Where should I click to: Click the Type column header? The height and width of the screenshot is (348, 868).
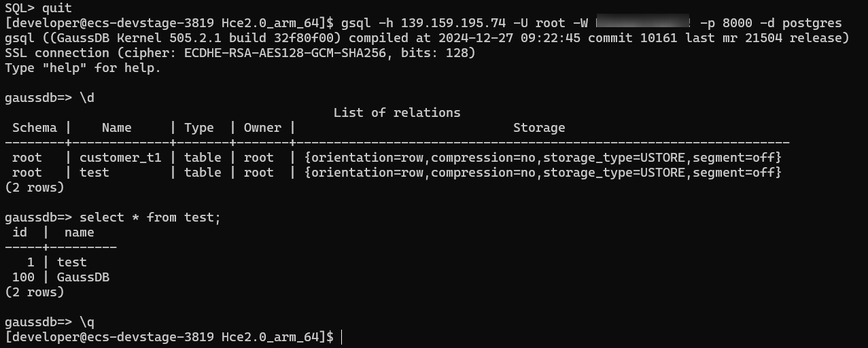(198, 128)
